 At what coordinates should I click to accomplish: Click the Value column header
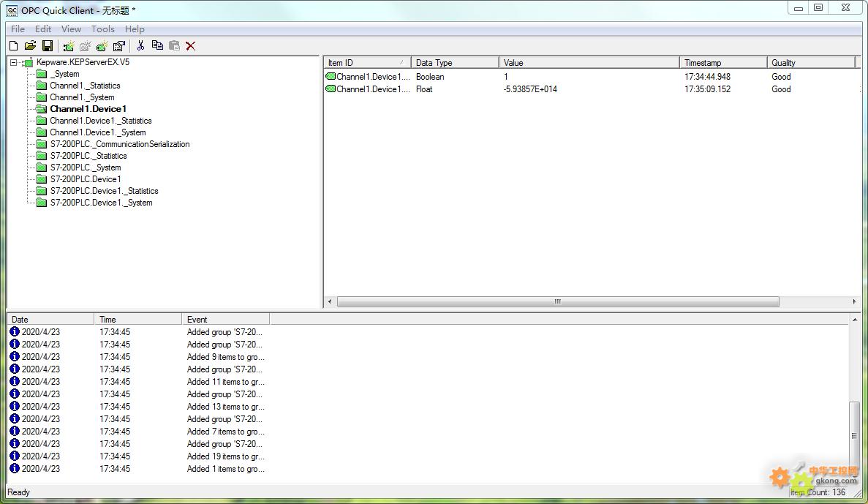(x=589, y=63)
